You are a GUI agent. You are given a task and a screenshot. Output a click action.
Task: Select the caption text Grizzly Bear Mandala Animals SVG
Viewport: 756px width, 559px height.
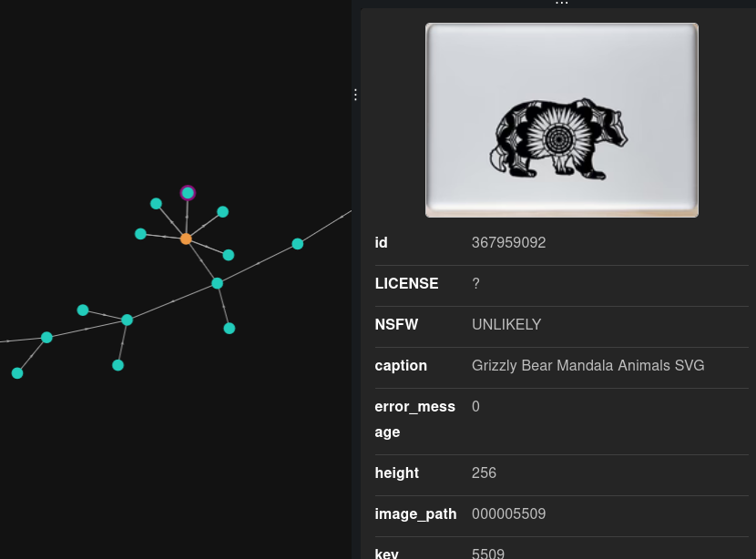pos(587,365)
